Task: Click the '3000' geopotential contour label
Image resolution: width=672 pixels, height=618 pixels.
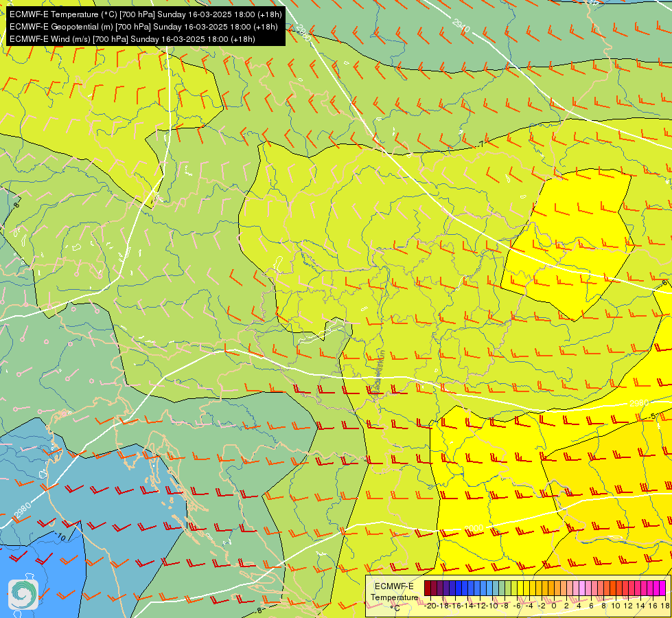Action: click(x=474, y=529)
